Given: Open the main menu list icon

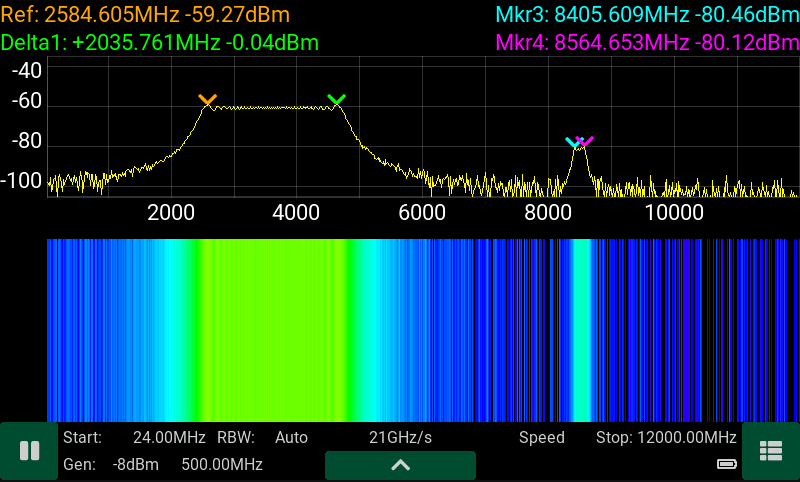Looking at the screenshot, I should point(770,451).
